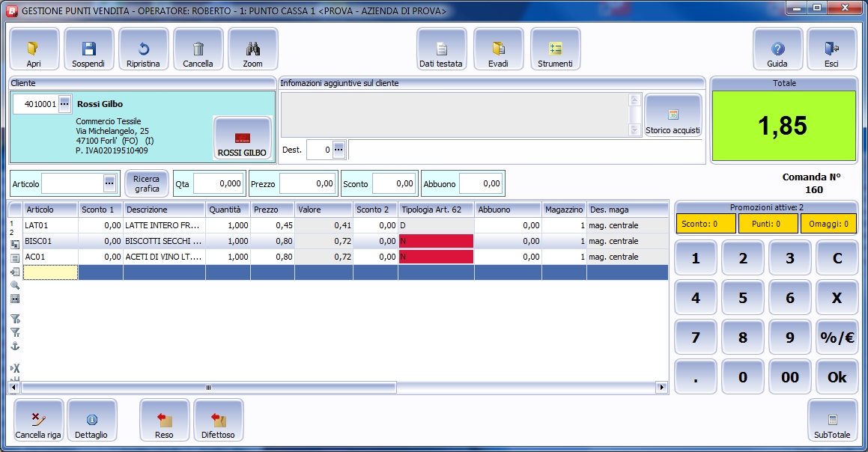Screen dimensions: 868x452
Task: Click the Tipologia Art. 62 column header
Action: [x=435, y=210]
